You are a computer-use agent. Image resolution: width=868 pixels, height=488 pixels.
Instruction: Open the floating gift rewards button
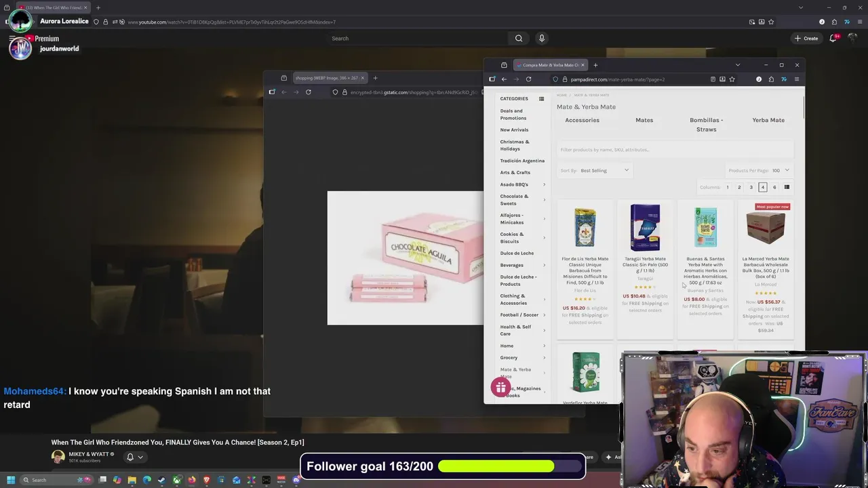500,388
